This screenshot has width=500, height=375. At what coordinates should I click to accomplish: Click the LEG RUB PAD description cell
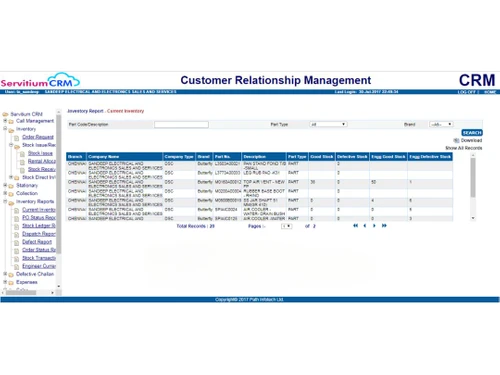click(x=264, y=175)
